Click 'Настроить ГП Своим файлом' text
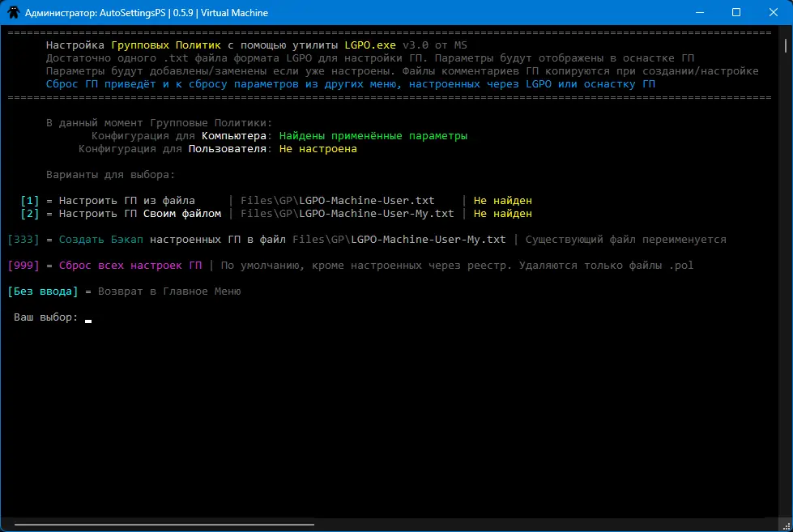Screen dimensions: 793x532 point(140,214)
